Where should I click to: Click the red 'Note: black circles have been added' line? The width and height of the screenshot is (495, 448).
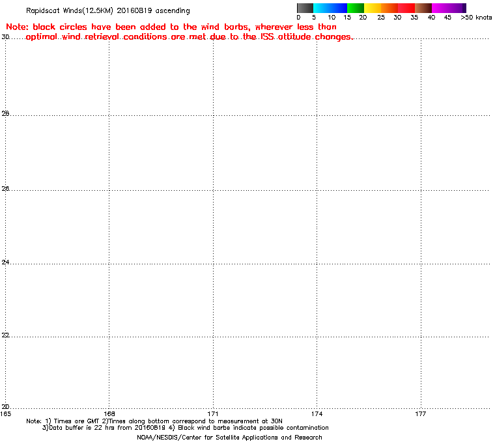coord(171,27)
